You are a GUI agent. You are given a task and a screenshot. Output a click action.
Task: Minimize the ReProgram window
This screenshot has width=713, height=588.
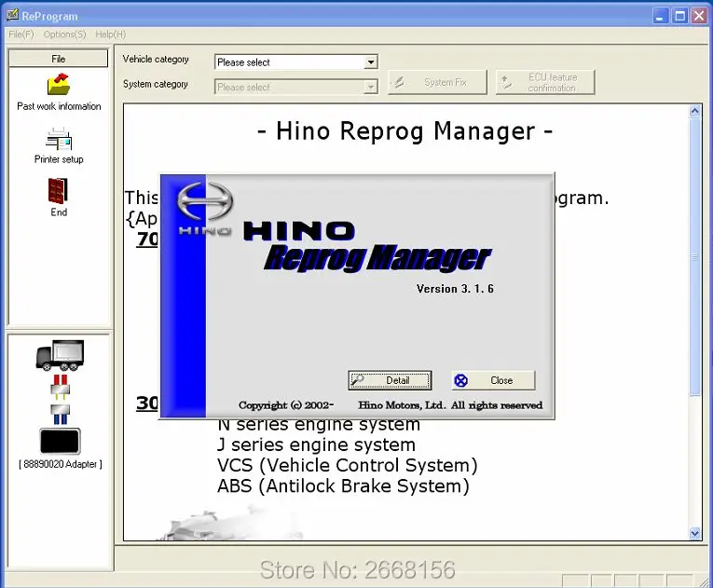660,17
